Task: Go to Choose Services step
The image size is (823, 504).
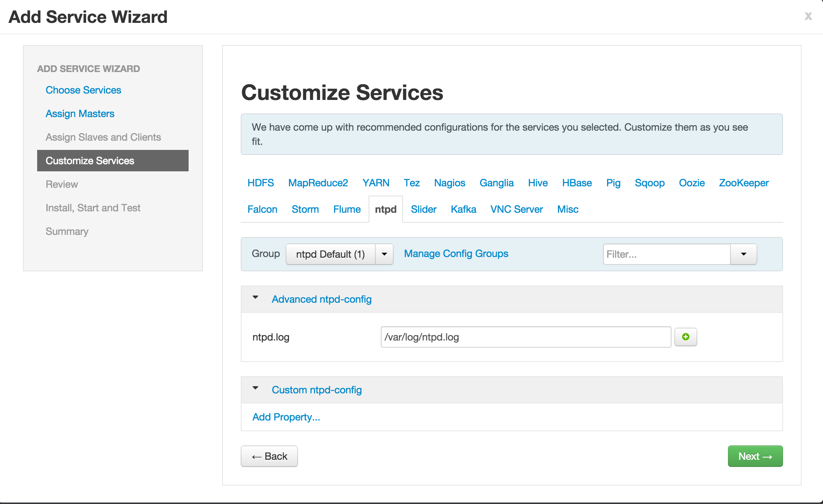Action: click(83, 90)
